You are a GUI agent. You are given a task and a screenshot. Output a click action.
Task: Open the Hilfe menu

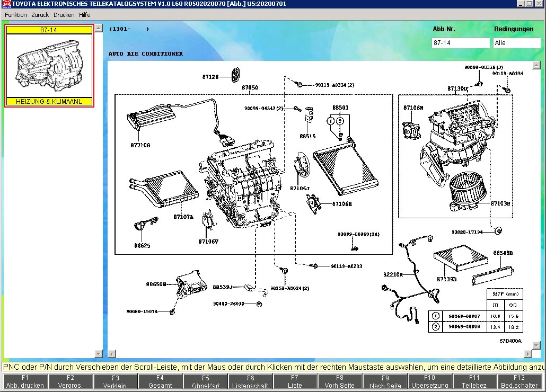point(85,15)
